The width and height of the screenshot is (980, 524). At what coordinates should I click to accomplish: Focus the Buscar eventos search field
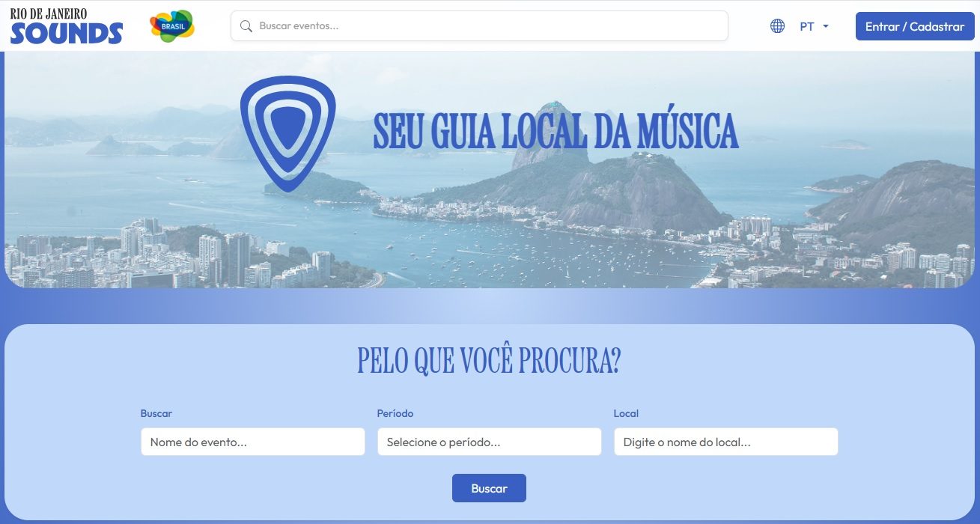tap(479, 26)
